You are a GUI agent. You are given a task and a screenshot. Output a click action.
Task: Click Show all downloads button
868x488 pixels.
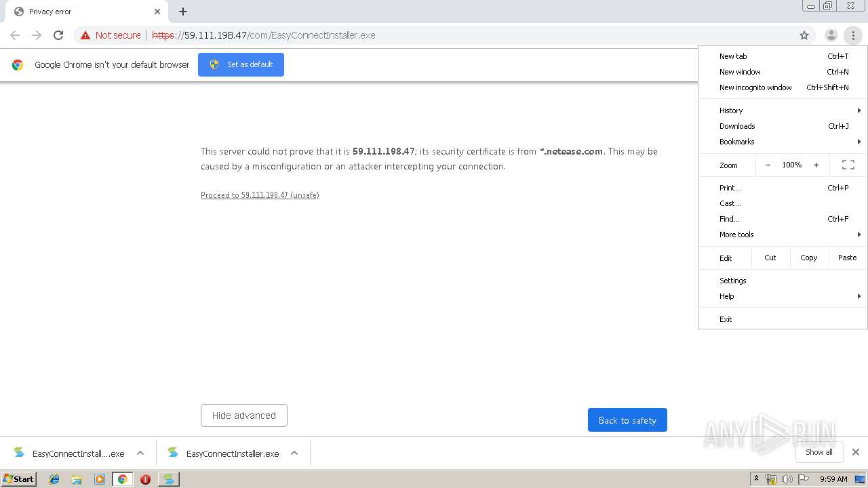[x=818, y=452]
